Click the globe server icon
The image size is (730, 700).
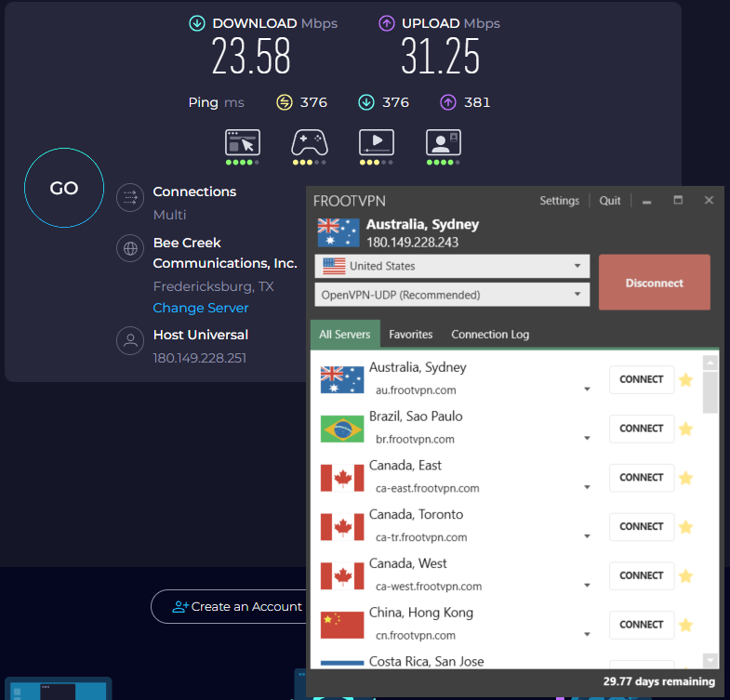(130, 248)
